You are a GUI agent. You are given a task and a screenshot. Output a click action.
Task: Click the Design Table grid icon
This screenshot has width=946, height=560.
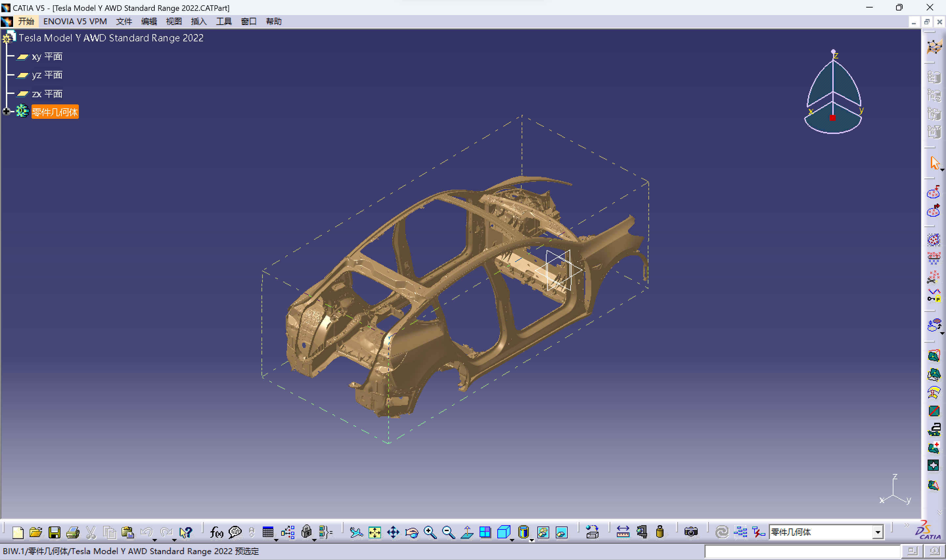point(268,532)
